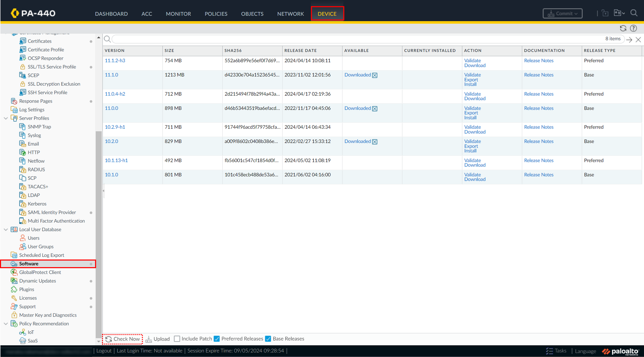The width and height of the screenshot is (644, 357).
Task: Select SAML Identity Provider in sidebar
Action: coord(52,212)
